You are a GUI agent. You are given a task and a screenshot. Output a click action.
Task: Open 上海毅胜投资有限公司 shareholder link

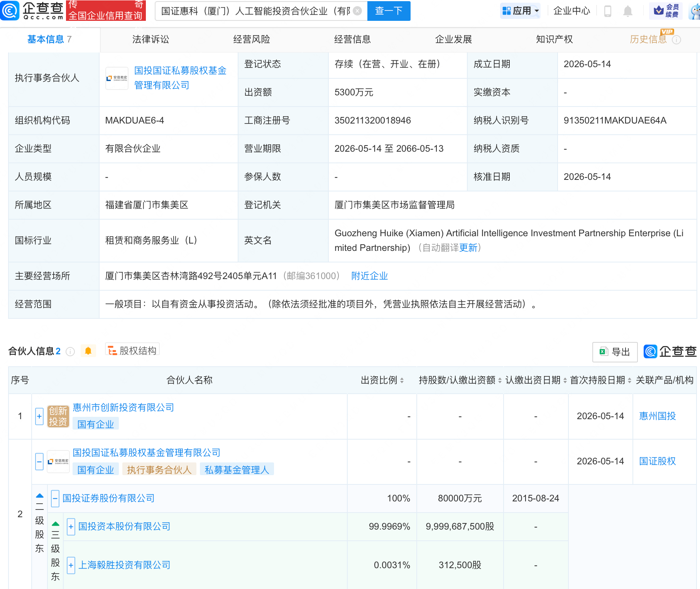124,565
